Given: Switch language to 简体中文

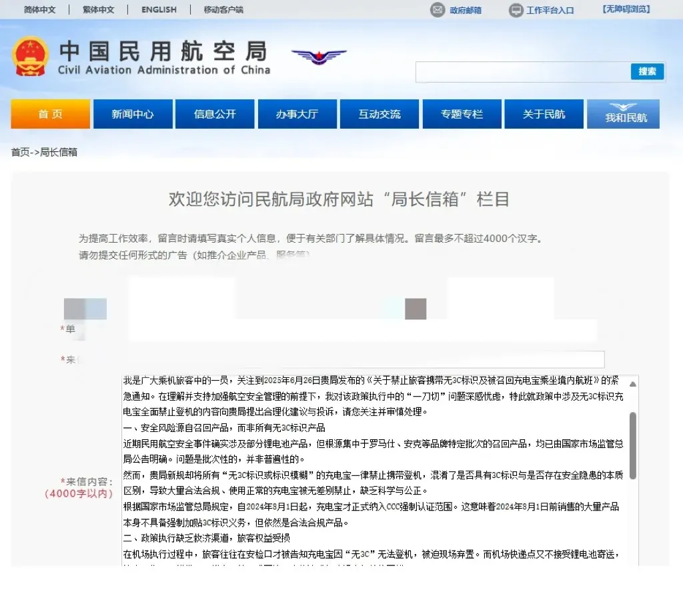Looking at the screenshot, I should tap(39, 9).
